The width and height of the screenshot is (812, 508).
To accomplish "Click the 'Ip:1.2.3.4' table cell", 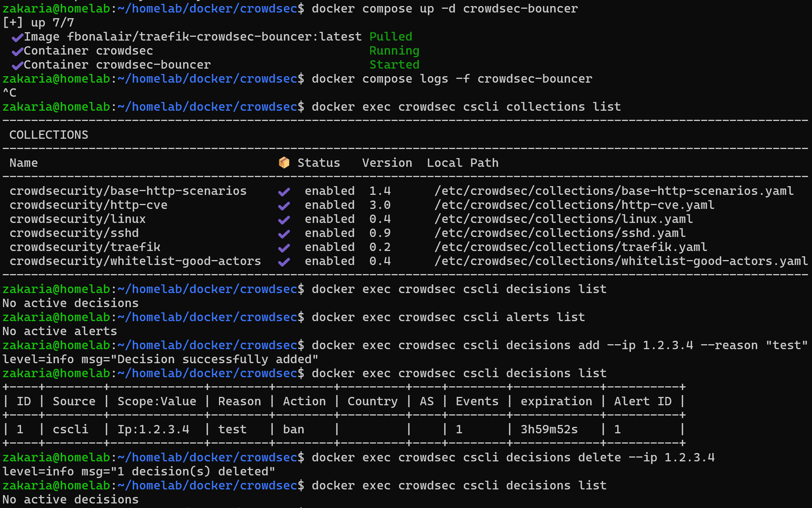I will pyautogui.click(x=153, y=430).
